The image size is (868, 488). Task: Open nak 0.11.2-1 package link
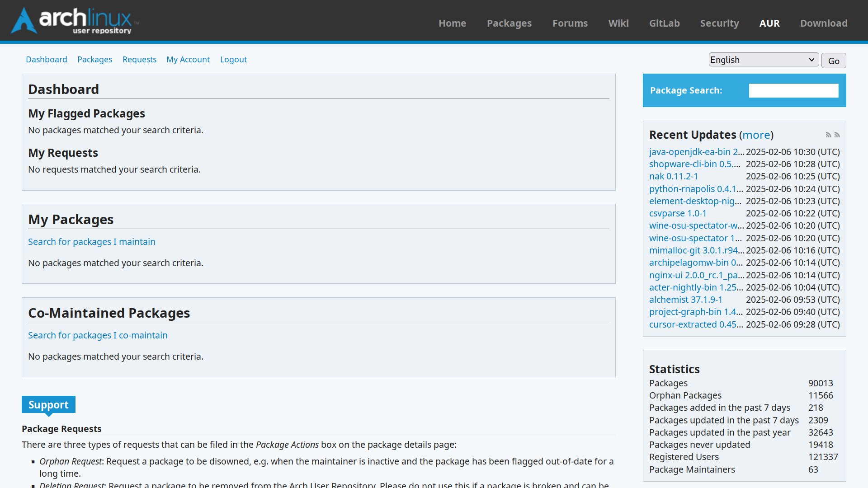(x=673, y=176)
